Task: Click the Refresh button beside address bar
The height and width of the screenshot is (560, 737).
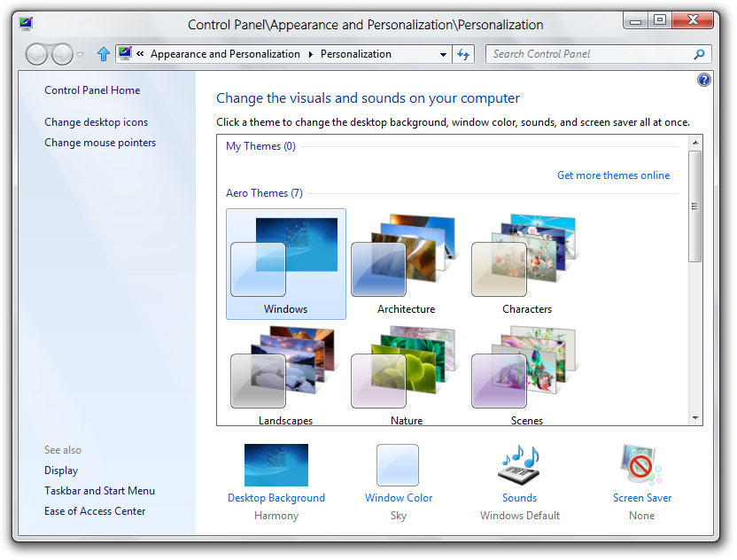Action: pyautogui.click(x=463, y=55)
